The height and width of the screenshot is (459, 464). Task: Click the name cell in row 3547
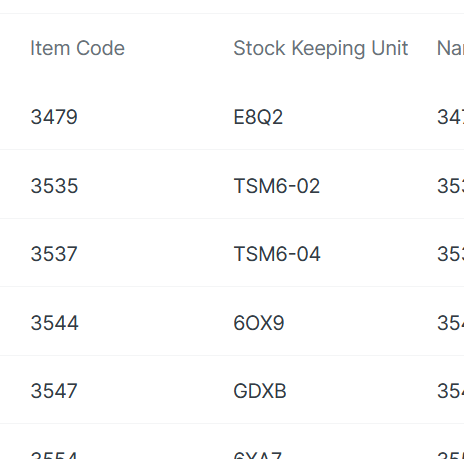450,391
